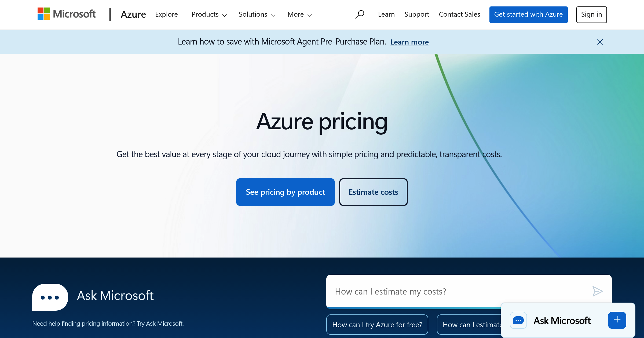Viewport: 644px width, 338px height.
Task: Go to the Explore nav item
Action: [166, 14]
